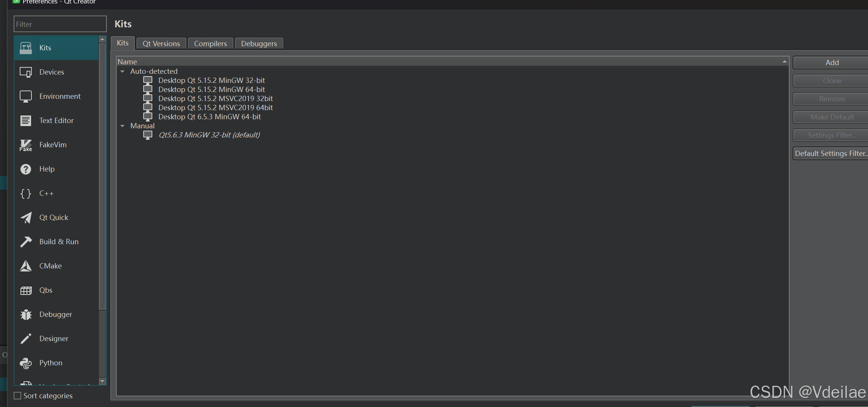Focus the Filter search field

[60, 24]
